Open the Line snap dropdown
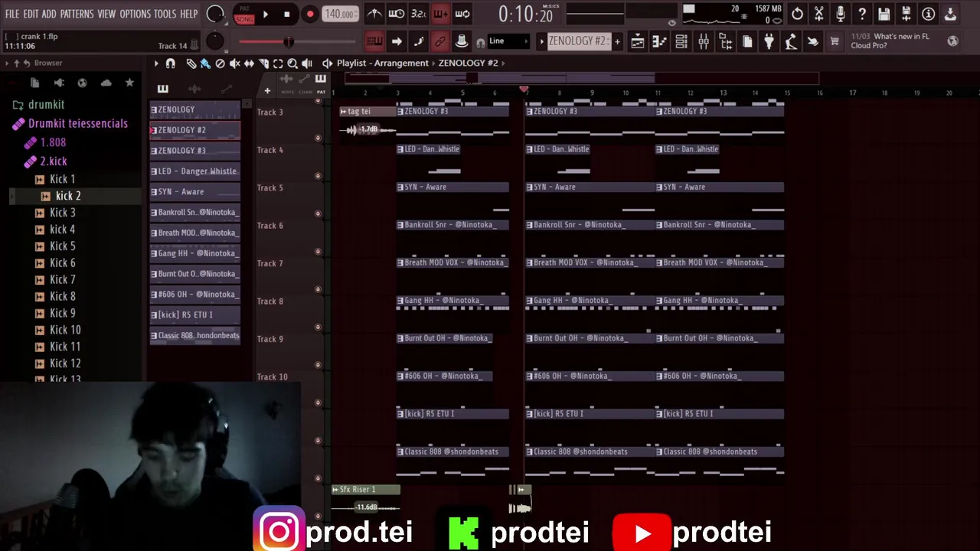This screenshot has width=980, height=551. click(x=508, y=41)
